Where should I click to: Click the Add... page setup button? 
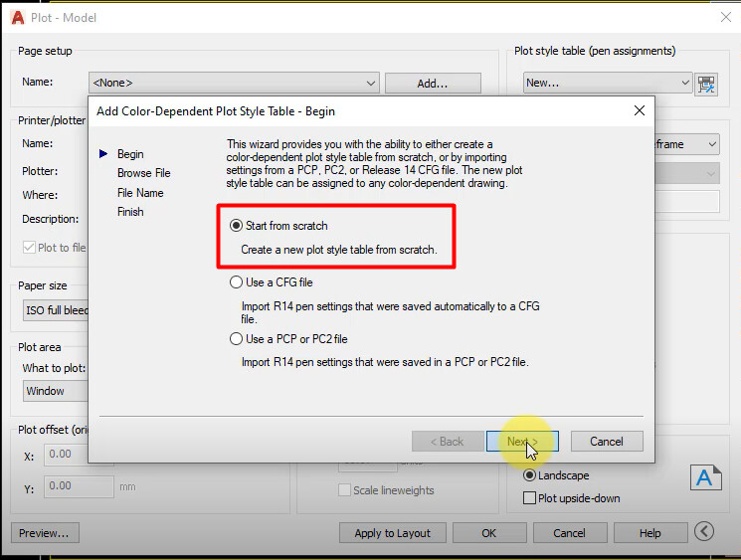pyautogui.click(x=432, y=84)
